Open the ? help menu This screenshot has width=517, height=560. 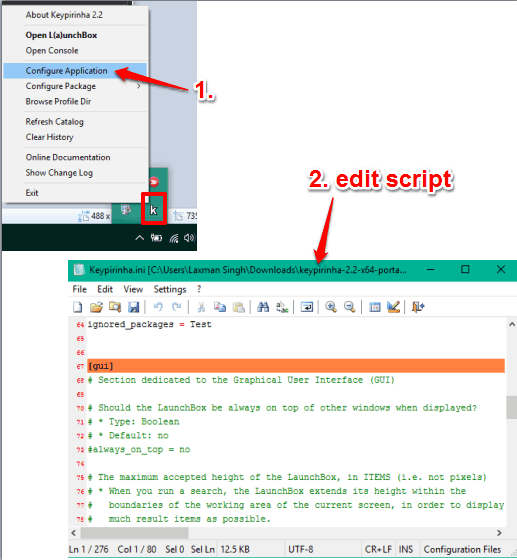199,289
